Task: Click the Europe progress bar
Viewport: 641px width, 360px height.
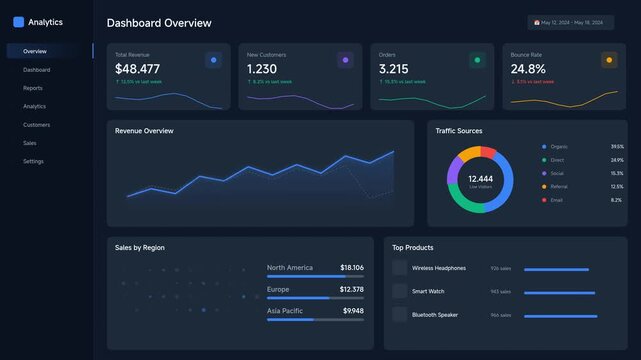Action: [x=315, y=298]
